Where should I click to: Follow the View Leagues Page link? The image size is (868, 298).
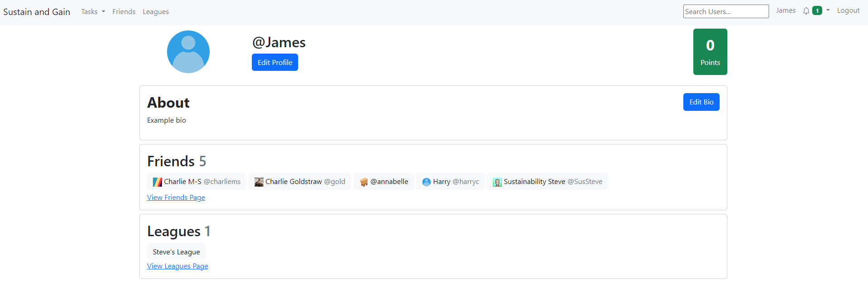point(177,266)
